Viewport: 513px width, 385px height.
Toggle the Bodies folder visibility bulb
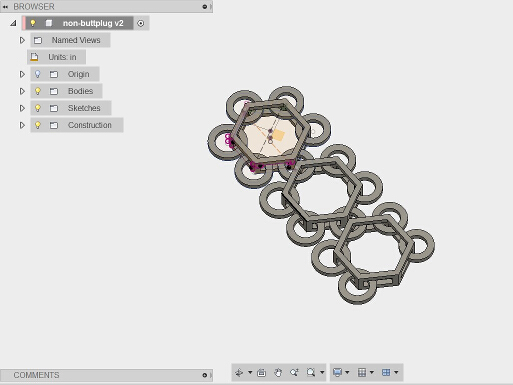coord(38,91)
